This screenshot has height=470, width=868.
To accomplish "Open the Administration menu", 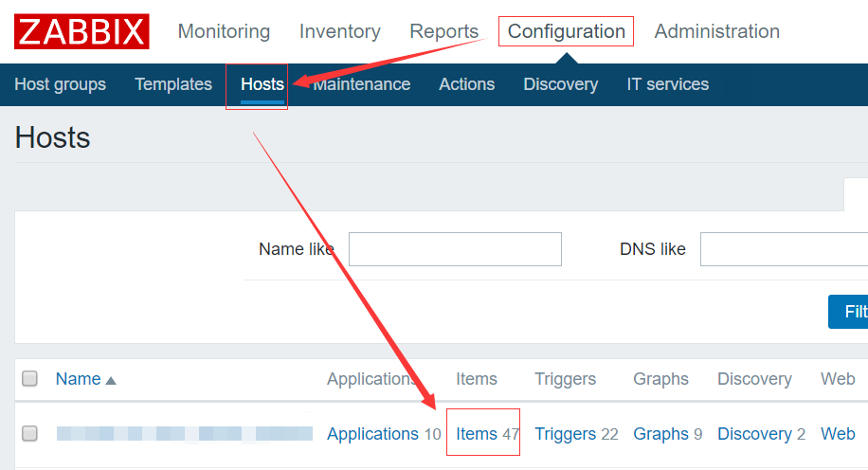I will click(x=717, y=31).
